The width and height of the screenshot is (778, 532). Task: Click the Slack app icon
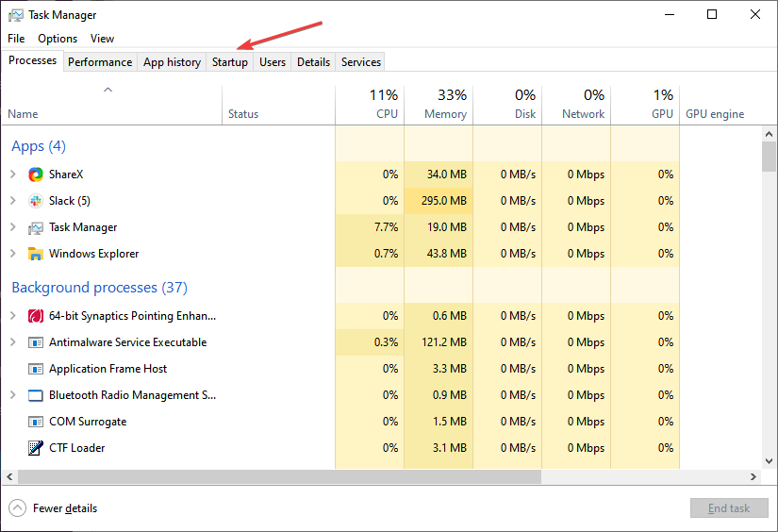(36, 201)
